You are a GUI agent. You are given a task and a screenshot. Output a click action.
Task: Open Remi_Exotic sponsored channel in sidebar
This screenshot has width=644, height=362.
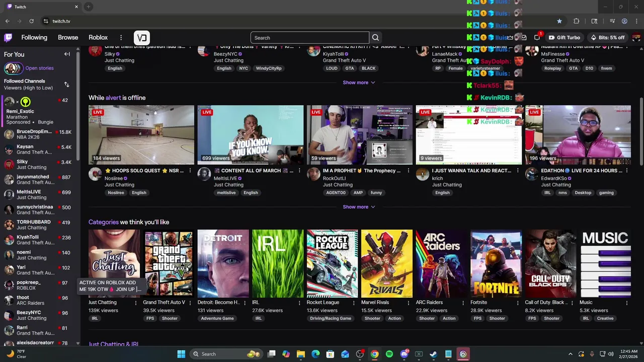[x=39, y=111]
